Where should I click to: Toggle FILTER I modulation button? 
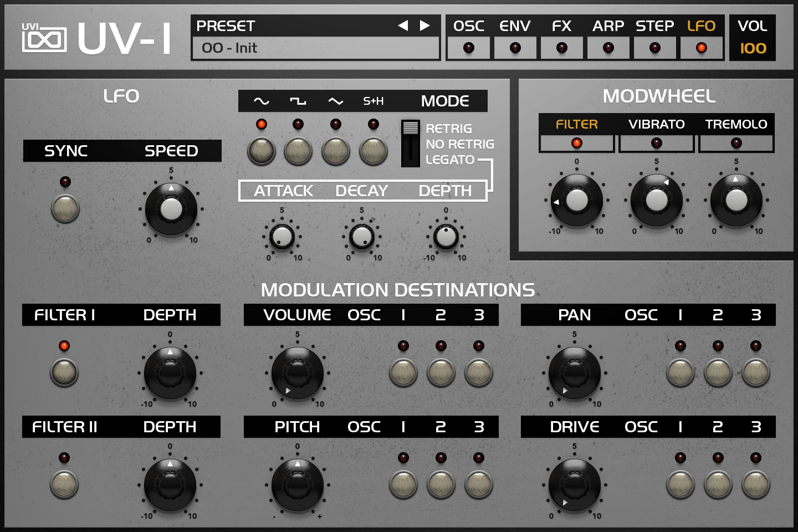point(64,372)
